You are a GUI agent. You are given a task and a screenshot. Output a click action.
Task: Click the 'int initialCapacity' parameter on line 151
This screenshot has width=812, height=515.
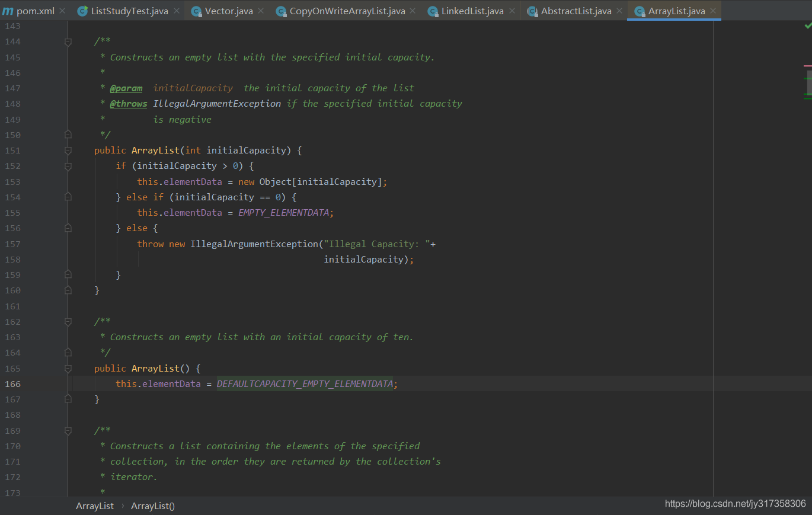[x=236, y=151]
